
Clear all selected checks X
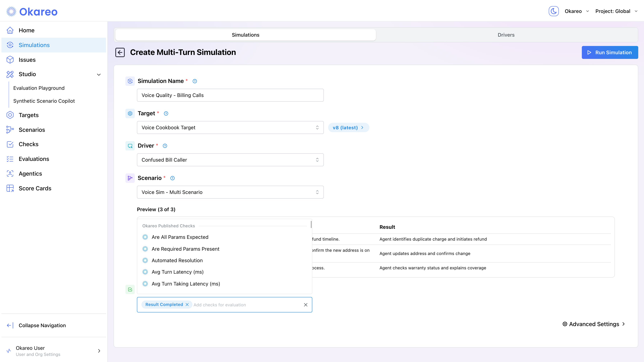[305, 305]
